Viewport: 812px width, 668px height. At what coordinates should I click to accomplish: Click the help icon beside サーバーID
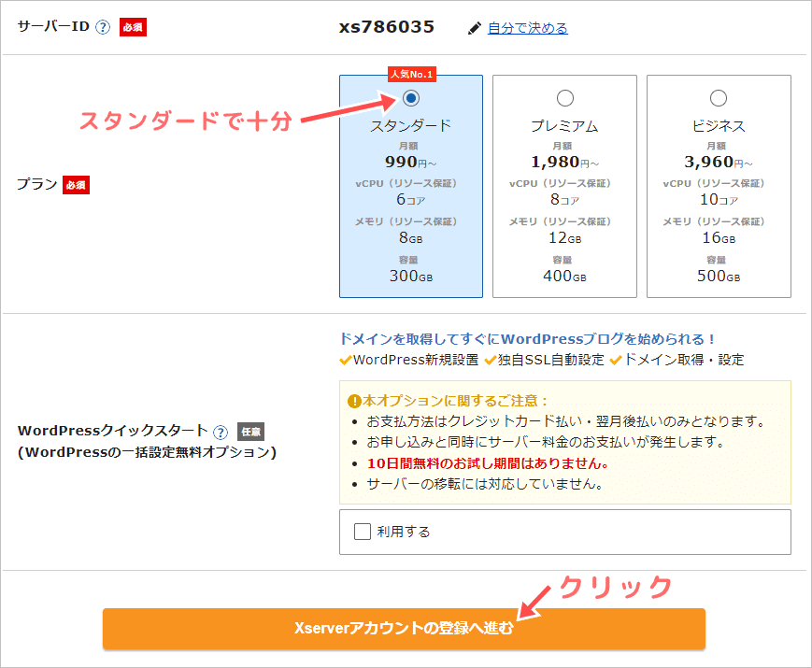coord(103,27)
